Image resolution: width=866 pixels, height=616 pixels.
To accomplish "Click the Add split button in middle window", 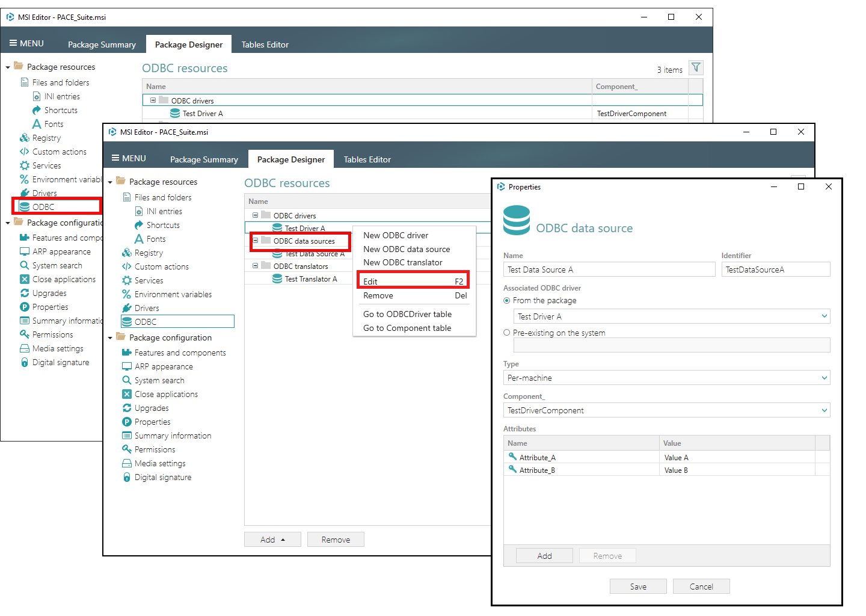I will point(272,540).
